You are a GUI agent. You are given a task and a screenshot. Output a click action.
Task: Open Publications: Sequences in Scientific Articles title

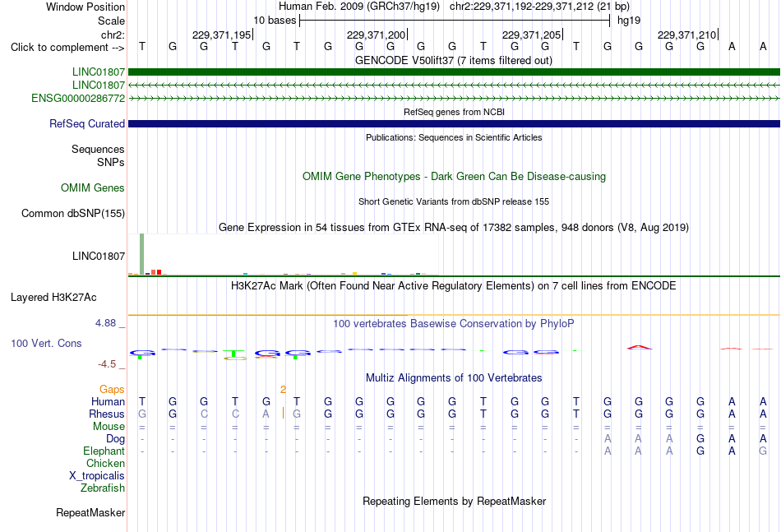pyautogui.click(x=454, y=137)
